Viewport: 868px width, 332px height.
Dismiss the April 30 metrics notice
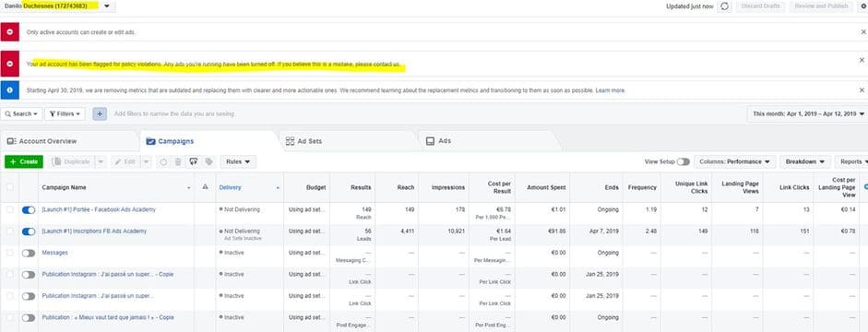point(862,89)
